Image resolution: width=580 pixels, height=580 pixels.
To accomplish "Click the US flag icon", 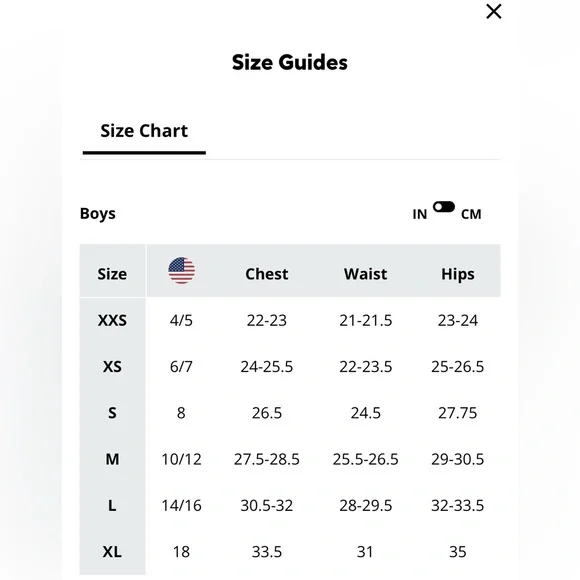I will click(181, 270).
